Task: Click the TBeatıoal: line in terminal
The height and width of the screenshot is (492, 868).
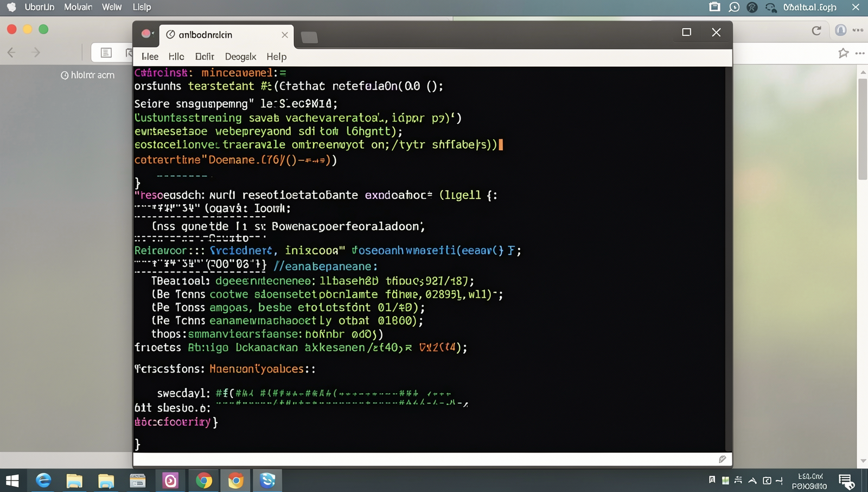Action: pyautogui.click(x=312, y=281)
